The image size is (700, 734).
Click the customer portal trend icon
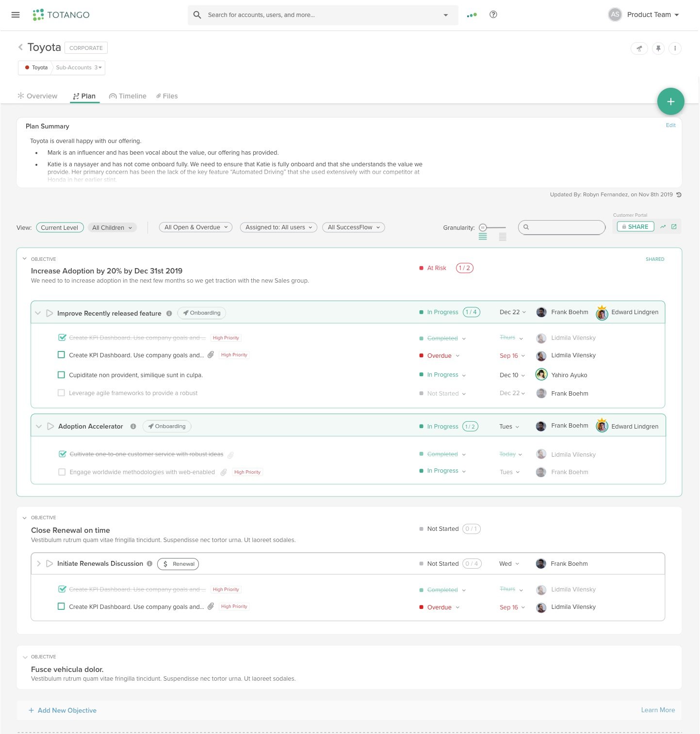(663, 226)
